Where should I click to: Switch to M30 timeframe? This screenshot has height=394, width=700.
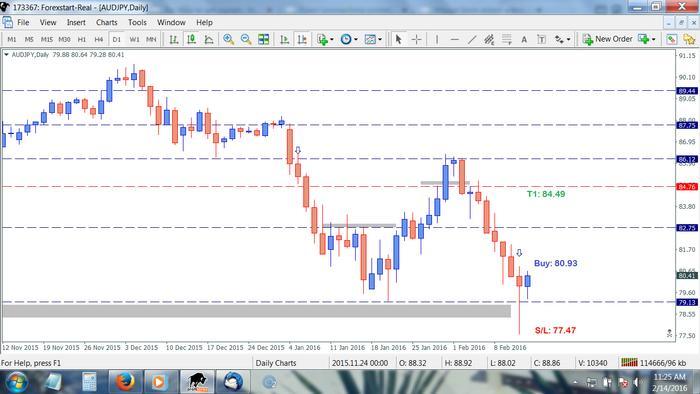tap(64, 39)
